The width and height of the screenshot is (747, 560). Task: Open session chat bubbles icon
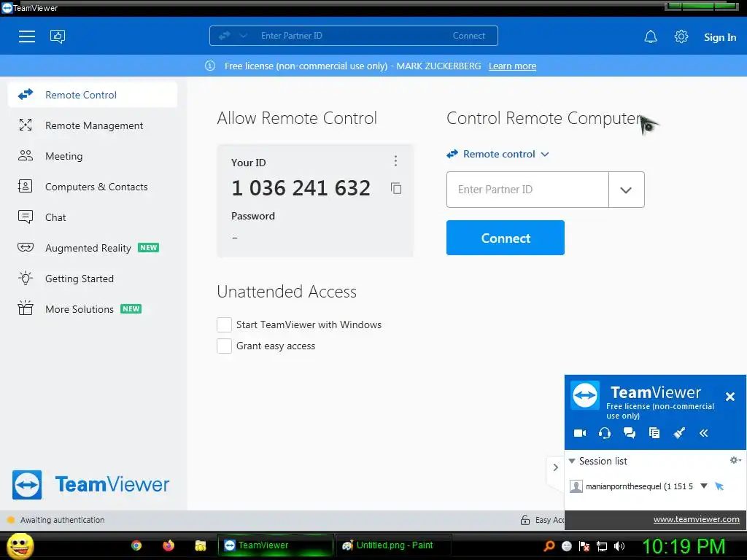click(x=630, y=433)
